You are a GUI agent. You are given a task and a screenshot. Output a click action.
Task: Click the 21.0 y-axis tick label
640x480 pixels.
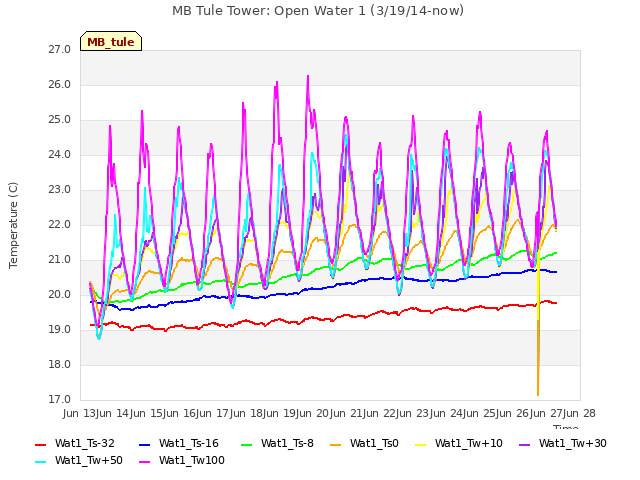[x=60, y=260]
